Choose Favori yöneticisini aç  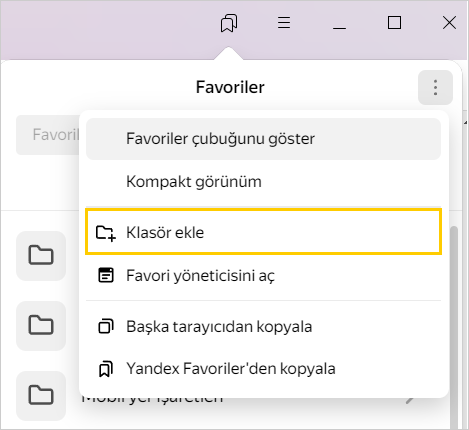(263, 276)
